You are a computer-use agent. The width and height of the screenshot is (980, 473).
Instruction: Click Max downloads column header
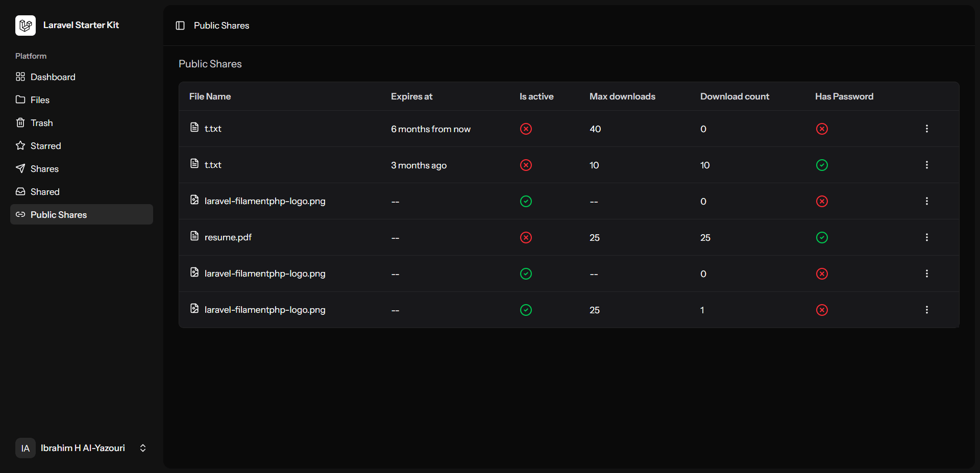coord(622,96)
